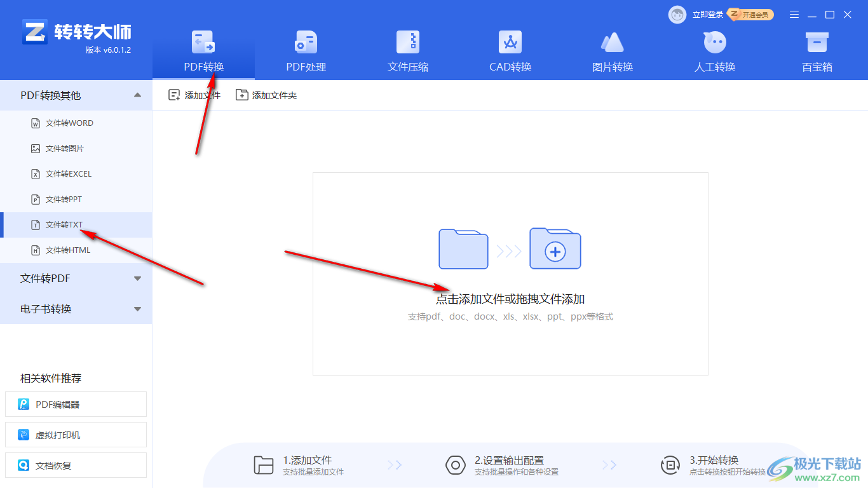This screenshot has width=868, height=488.
Task: Click the folder with plus icon
Action: tap(555, 248)
